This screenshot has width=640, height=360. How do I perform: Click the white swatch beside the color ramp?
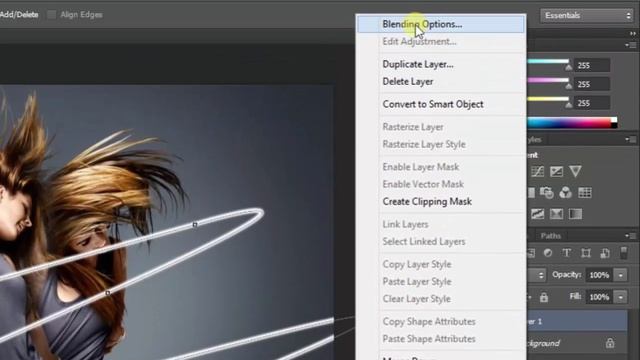point(614,120)
